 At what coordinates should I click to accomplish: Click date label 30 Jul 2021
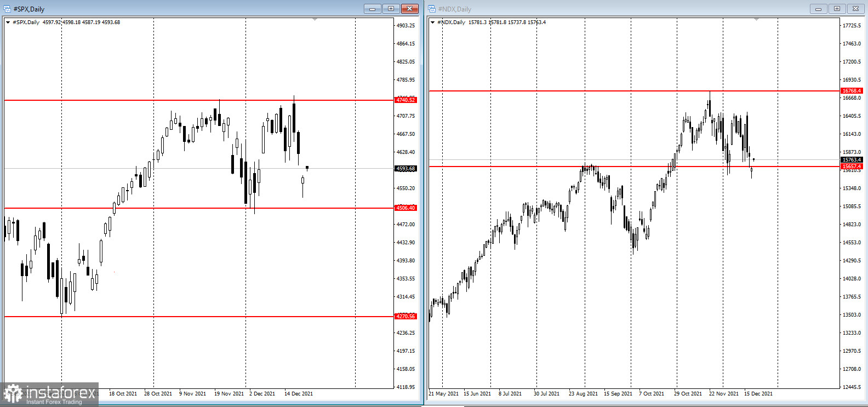coord(547,394)
